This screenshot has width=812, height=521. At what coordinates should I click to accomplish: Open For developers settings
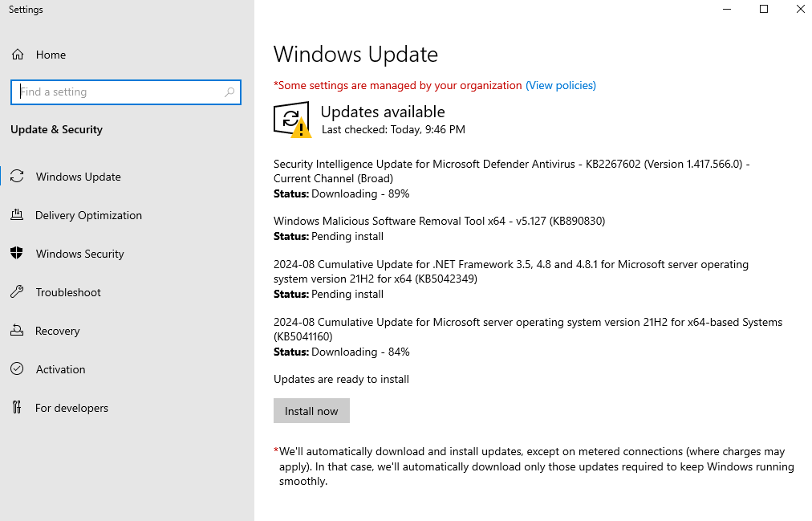[x=71, y=408]
